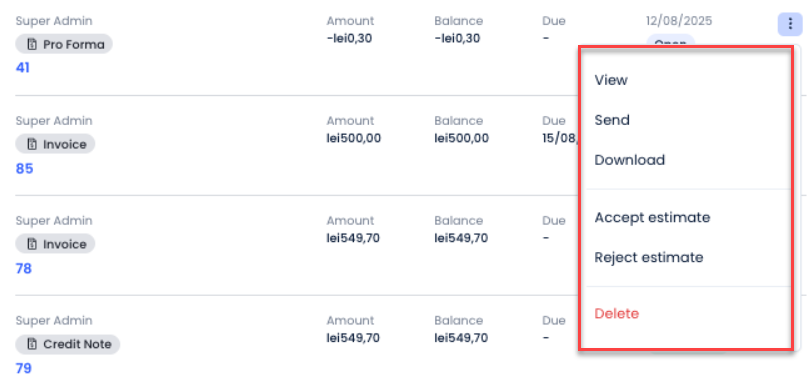Open invoice number 78 link
This screenshot has height=379, width=812.
(x=23, y=269)
